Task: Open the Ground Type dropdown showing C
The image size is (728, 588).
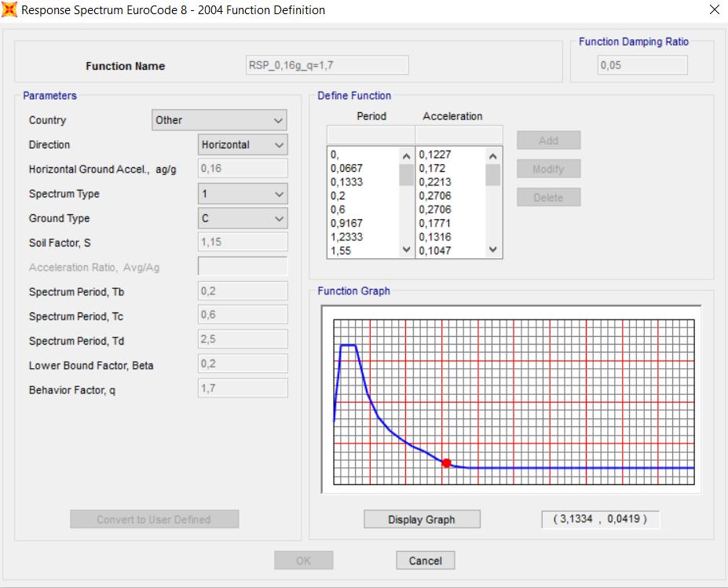Action: [x=243, y=218]
